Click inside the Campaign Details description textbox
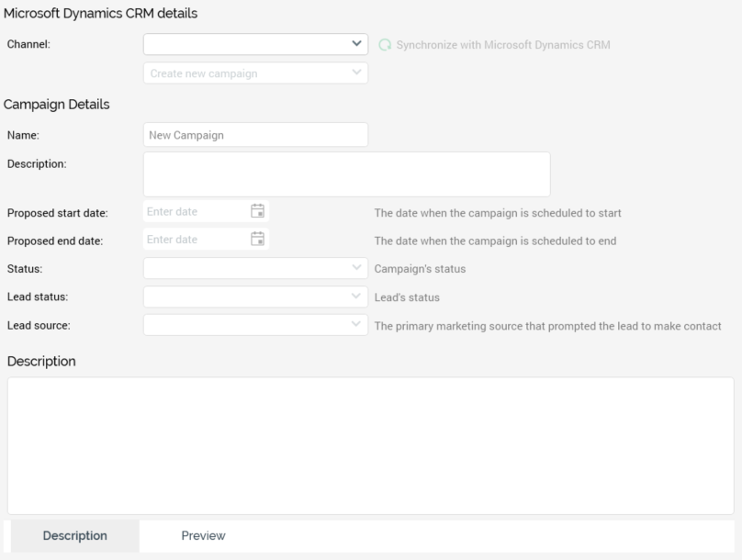Viewport: 742px width, 560px height. tap(346, 174)
